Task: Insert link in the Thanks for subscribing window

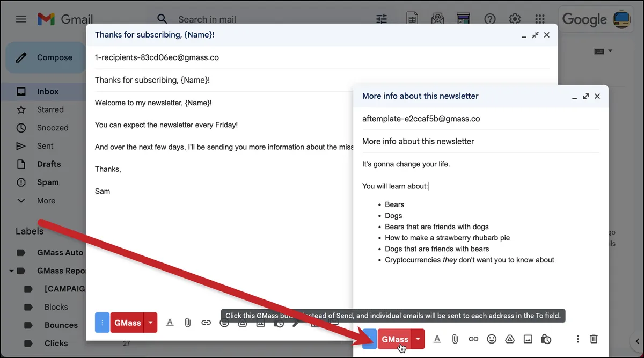Action: tap(206, 323)
